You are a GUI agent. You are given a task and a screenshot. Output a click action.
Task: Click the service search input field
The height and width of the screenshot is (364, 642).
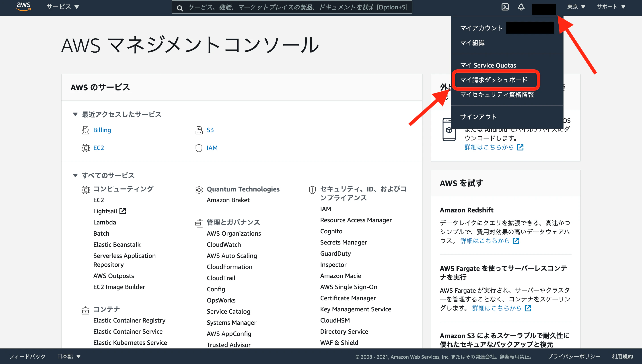point(292,7)
